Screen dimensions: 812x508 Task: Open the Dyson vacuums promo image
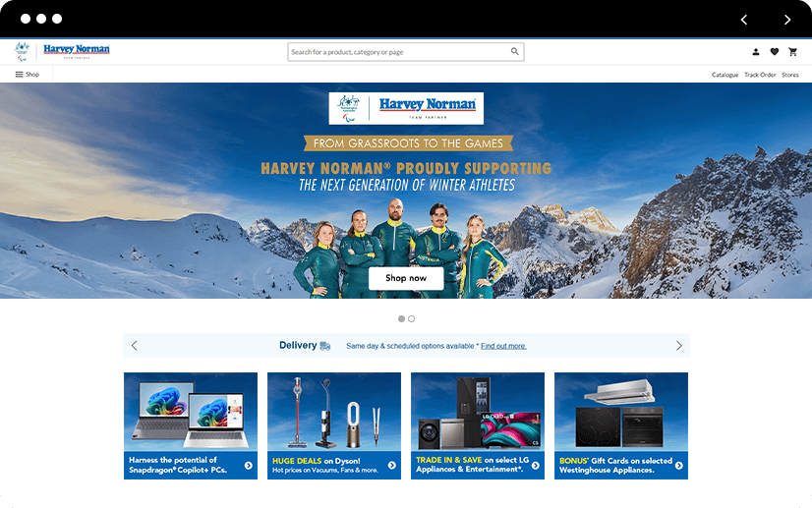coord(334,412)
